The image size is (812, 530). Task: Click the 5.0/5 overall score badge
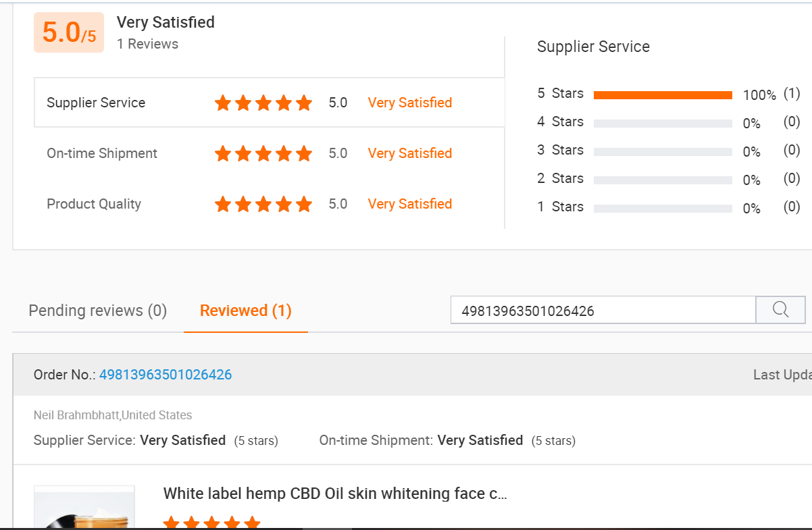pos(69,32)
